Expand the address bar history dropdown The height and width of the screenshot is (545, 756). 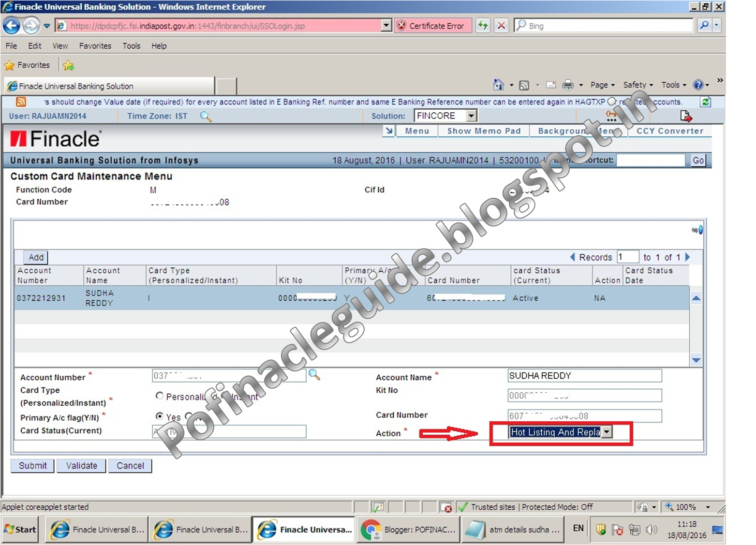385,25
